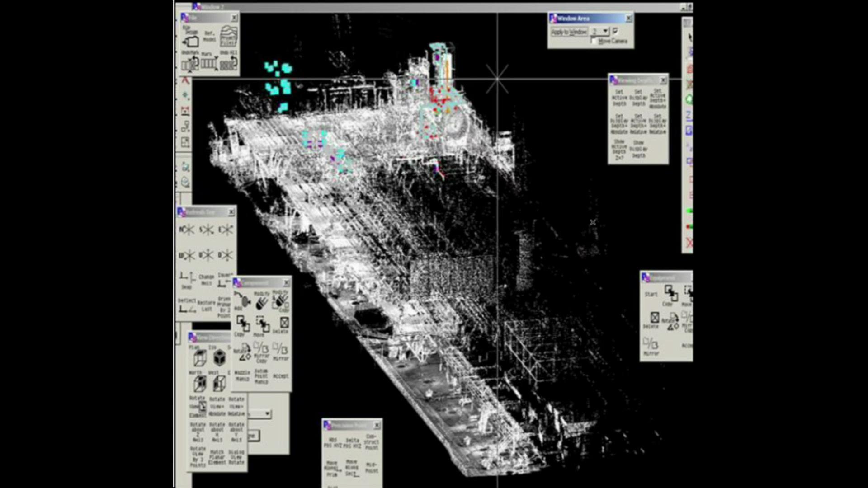Click Delta Pos XYZ in precision palette
The image size is (868, 488).
352,443
